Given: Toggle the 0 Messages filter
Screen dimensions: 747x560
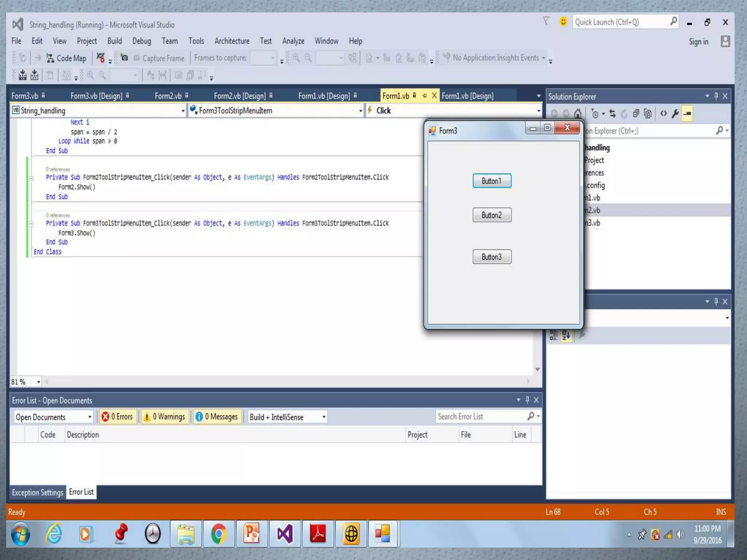Looking at the screenshot, I should click(x=217, y=417).
